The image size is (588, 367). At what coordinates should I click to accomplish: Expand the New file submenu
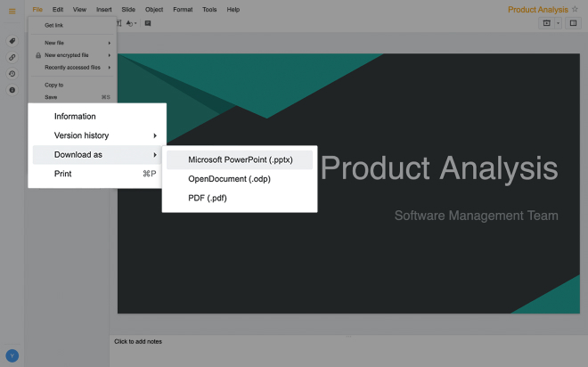tap(77, 43)
